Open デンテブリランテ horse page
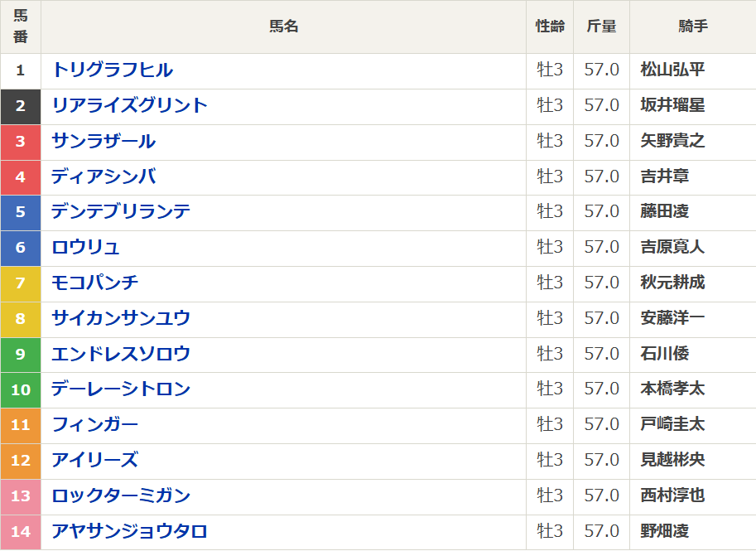 (121, 212)
